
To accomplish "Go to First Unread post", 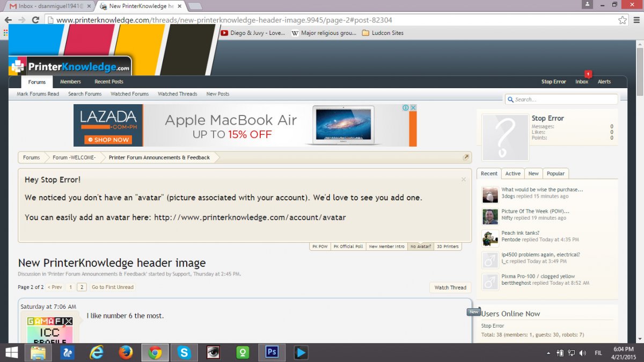I will [112, 287].
